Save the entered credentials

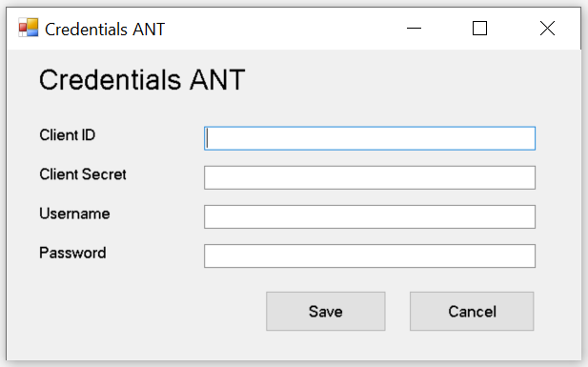click(326, 312)
